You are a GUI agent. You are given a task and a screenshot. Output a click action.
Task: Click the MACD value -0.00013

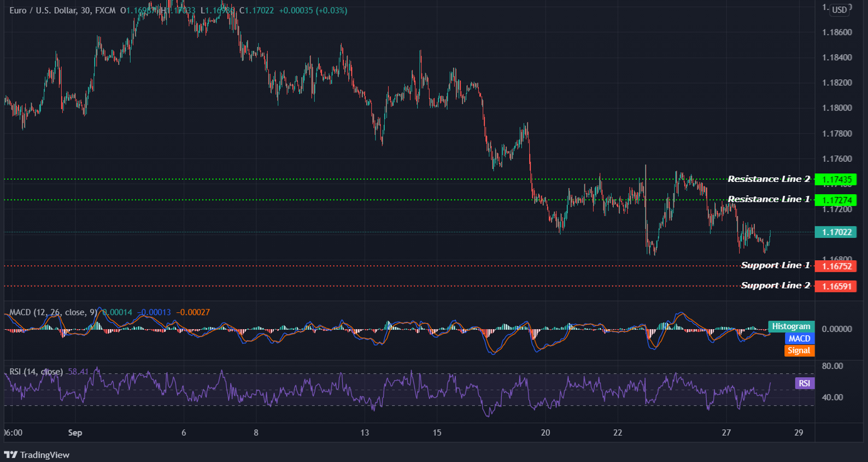(x=154, y=312)
